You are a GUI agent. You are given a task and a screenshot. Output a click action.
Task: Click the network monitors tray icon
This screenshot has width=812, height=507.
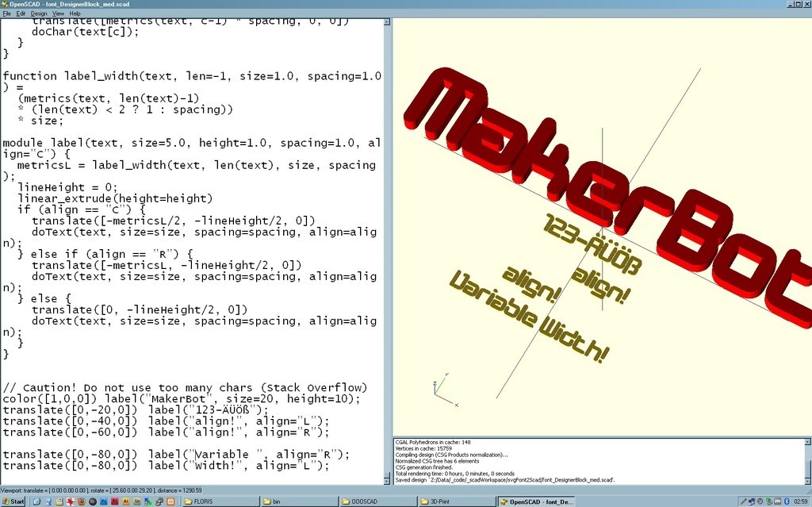(x=752, y=501)
